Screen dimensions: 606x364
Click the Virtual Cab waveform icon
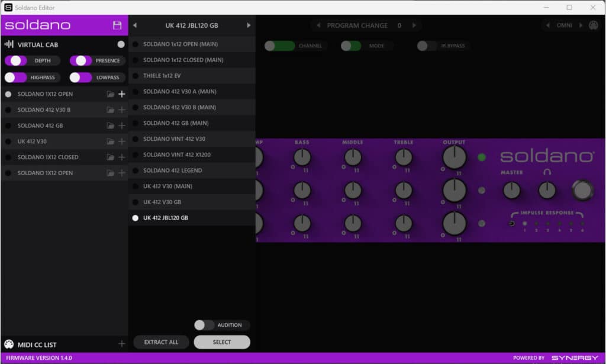click(9, 44)
